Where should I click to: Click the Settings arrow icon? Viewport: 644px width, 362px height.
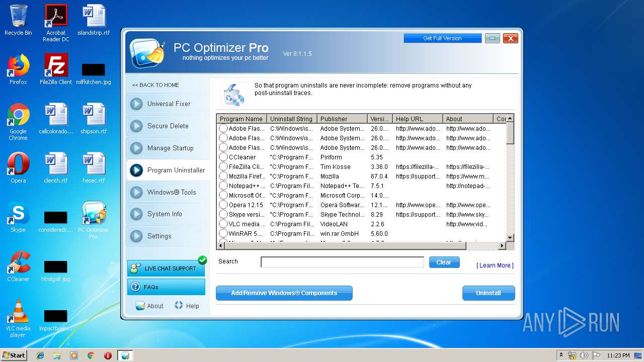[x=136, y=236]
